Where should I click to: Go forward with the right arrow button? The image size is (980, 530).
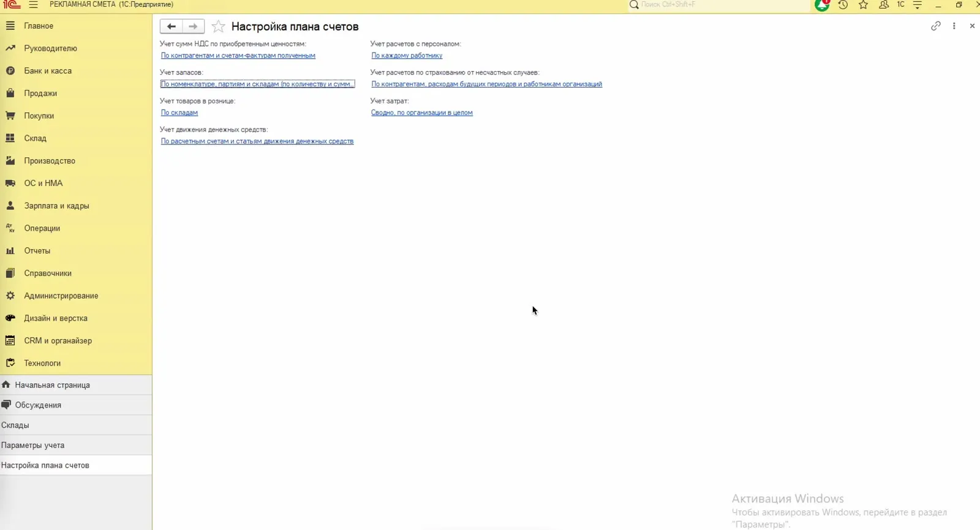pos(193,26)
